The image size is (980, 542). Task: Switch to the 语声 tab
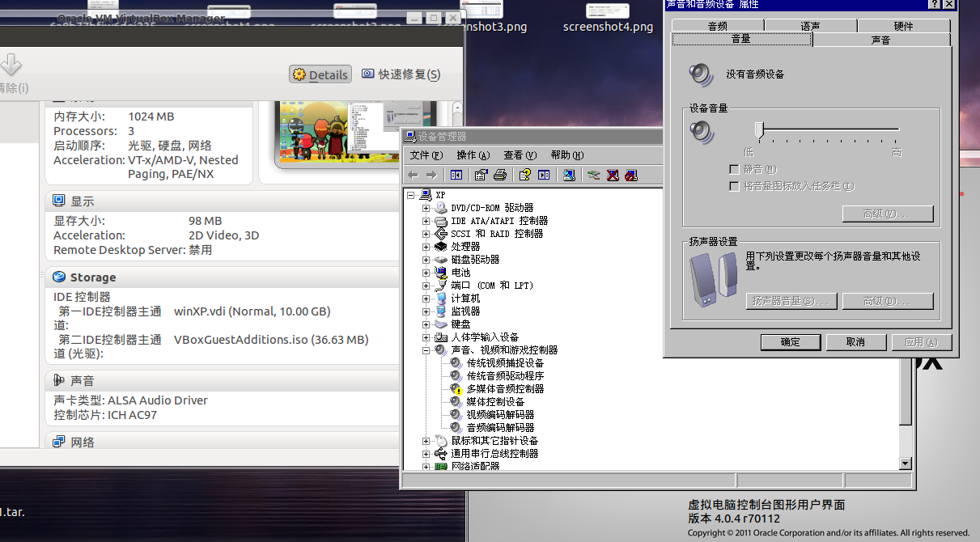coord(811,26)
